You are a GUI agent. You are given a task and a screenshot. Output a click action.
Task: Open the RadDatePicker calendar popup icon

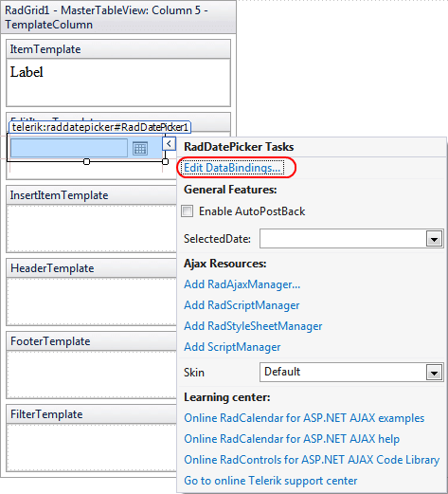(x=140, y=149)
